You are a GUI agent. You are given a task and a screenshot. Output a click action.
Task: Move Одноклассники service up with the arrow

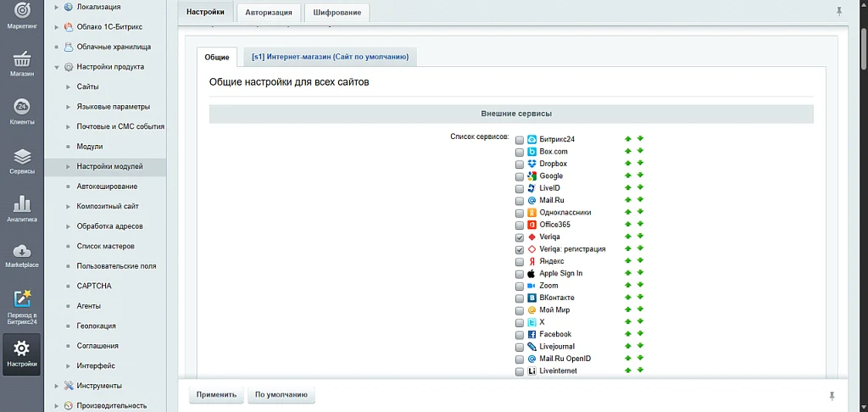628,212
